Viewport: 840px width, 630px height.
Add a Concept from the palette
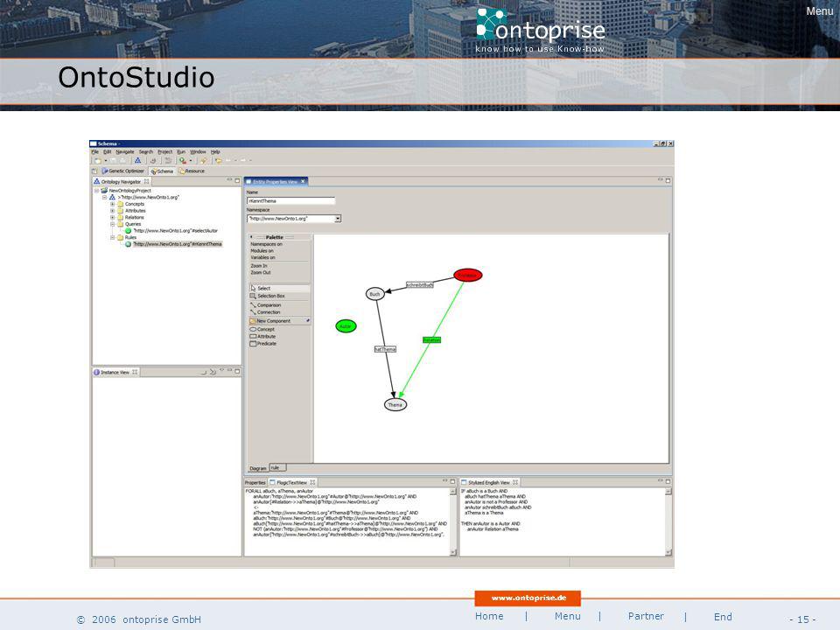tap(262, 330)
